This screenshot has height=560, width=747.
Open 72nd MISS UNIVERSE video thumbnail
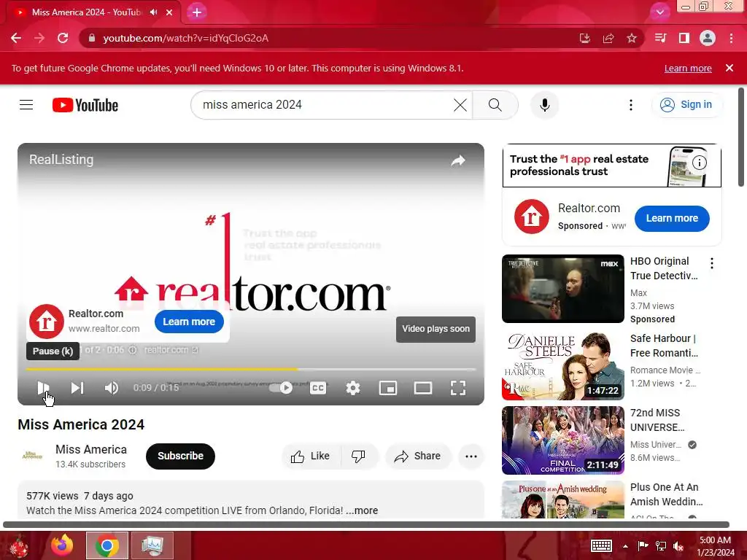click(563, 440)
